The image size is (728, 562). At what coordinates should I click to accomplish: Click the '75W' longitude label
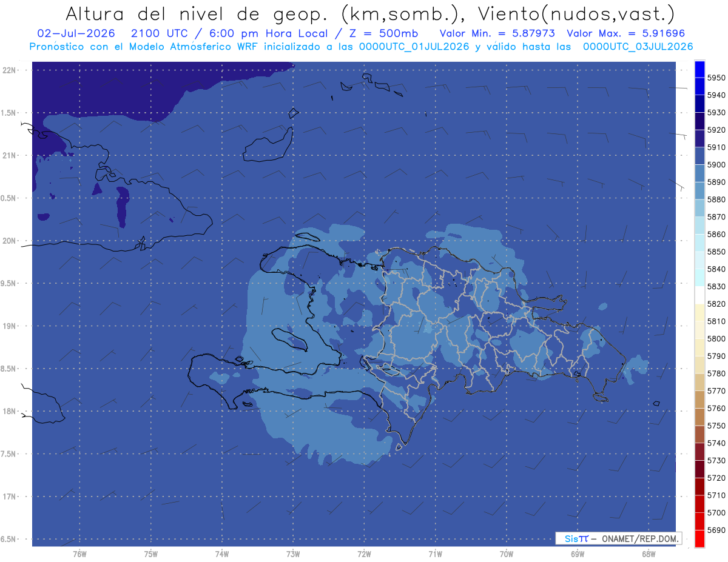click(151, 554)
